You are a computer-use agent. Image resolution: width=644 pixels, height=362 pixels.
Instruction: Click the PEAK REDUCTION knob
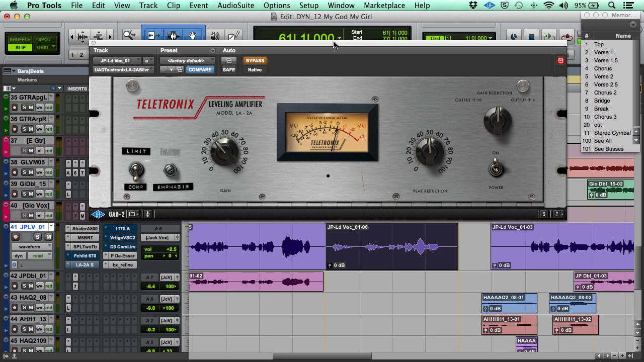click(x=429, y=151)
